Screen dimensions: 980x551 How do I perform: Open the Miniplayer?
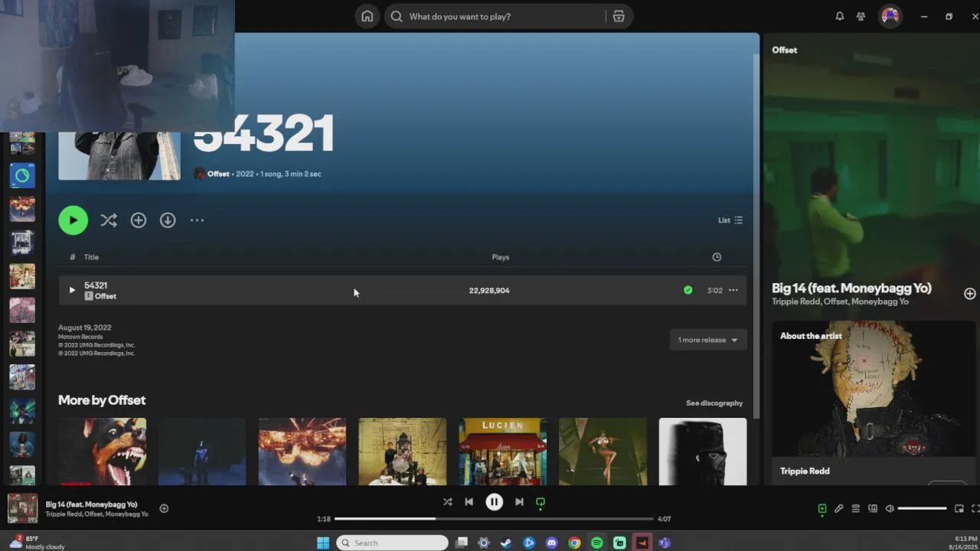pyautogui.click(x=959, y=509)
